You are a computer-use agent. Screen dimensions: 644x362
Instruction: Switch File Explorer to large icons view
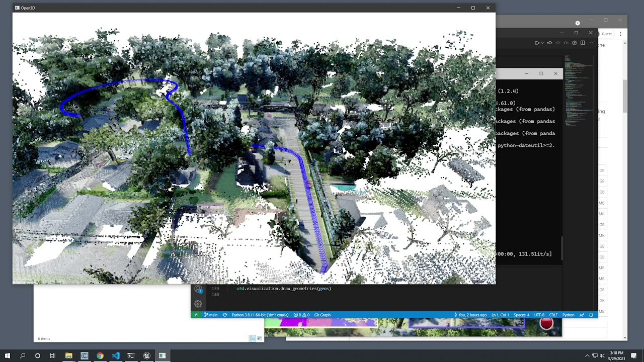pos(259,338)
